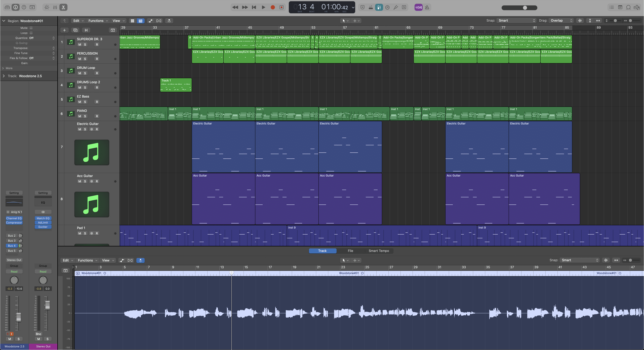The height and width of the screenshot is (350, 644).
Task: Expand the Edit menu in lower panel
Action: [x=65, y=260]
